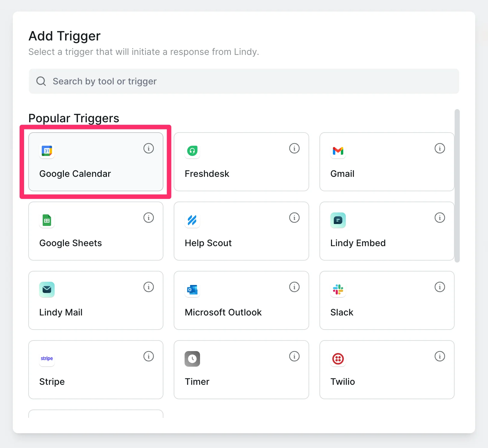488x448 pixels.
Task: Click the Microsoft Outlook icon
Action: 192,289
